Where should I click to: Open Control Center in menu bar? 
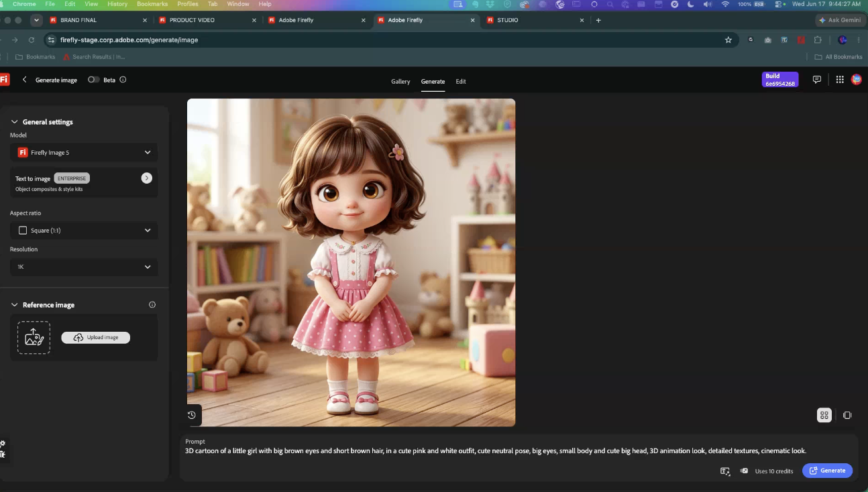coord(779,4)
